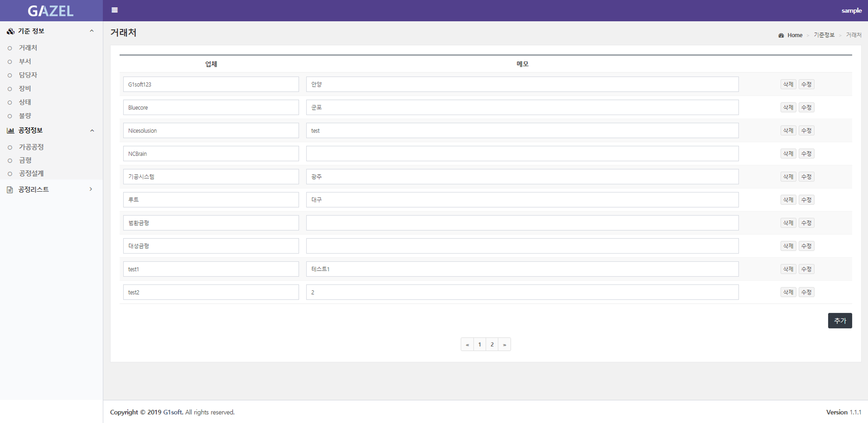
Task: Collapse the 공정정보 section chevron
Action: pos(92,130)
